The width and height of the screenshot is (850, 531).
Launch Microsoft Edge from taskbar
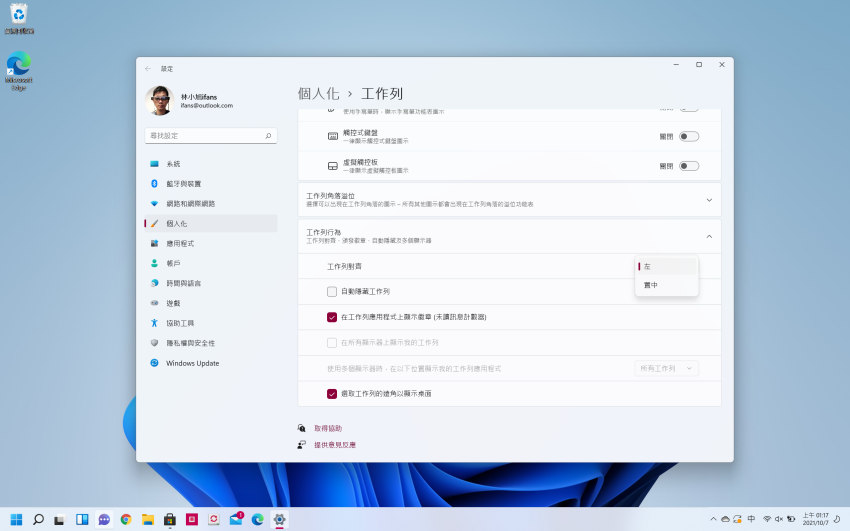coord(257,520)
